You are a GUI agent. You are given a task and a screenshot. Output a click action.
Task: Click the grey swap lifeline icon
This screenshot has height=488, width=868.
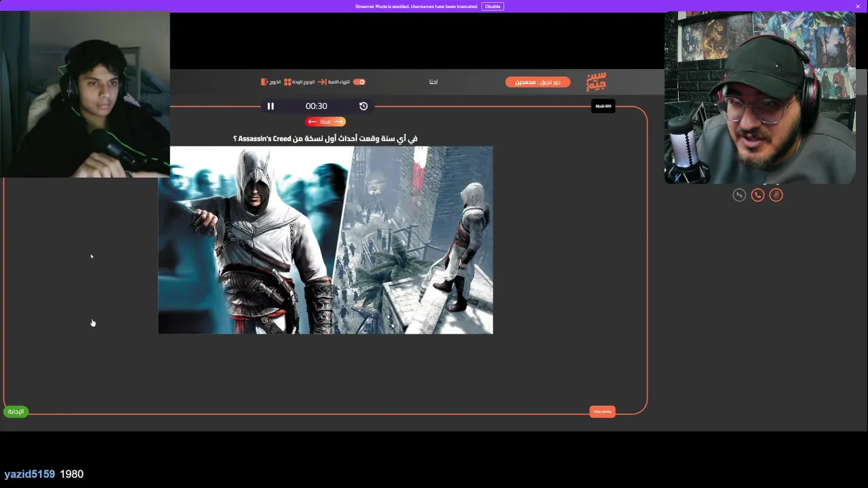coord(739,195)
